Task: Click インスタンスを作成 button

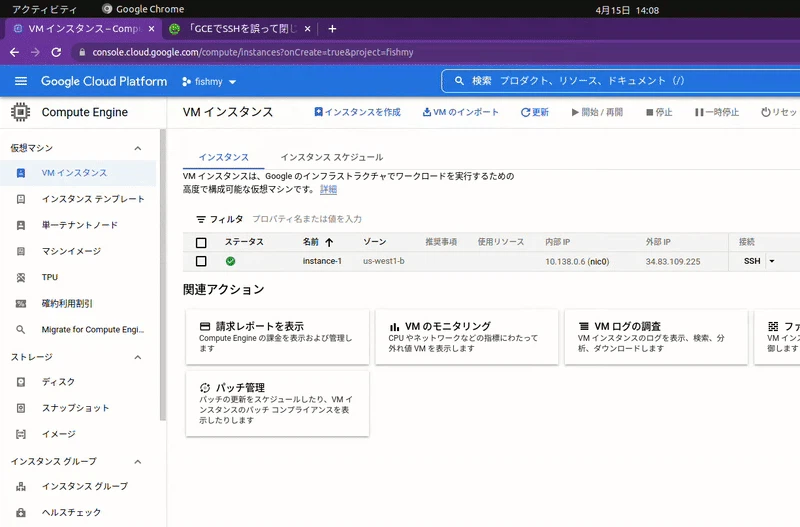Action: point(357,112)
